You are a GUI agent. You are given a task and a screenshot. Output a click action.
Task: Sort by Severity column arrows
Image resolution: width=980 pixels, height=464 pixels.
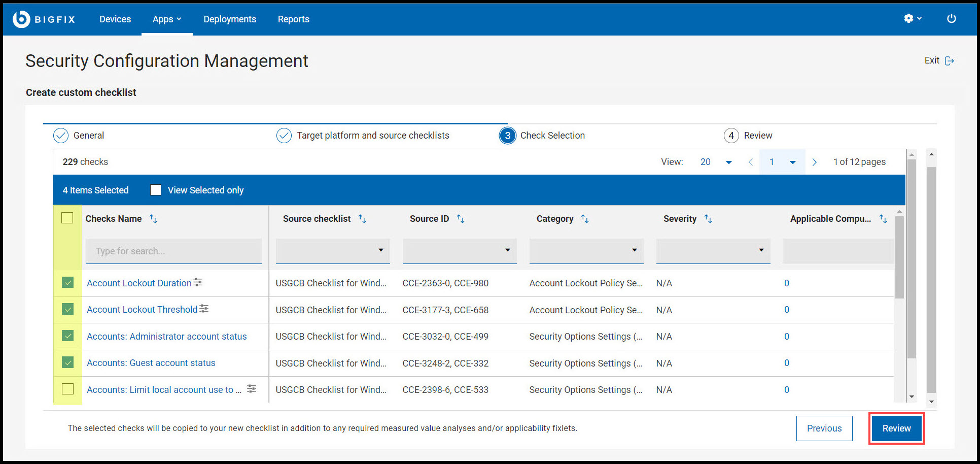pyautogui.click(x=708, y=219)
